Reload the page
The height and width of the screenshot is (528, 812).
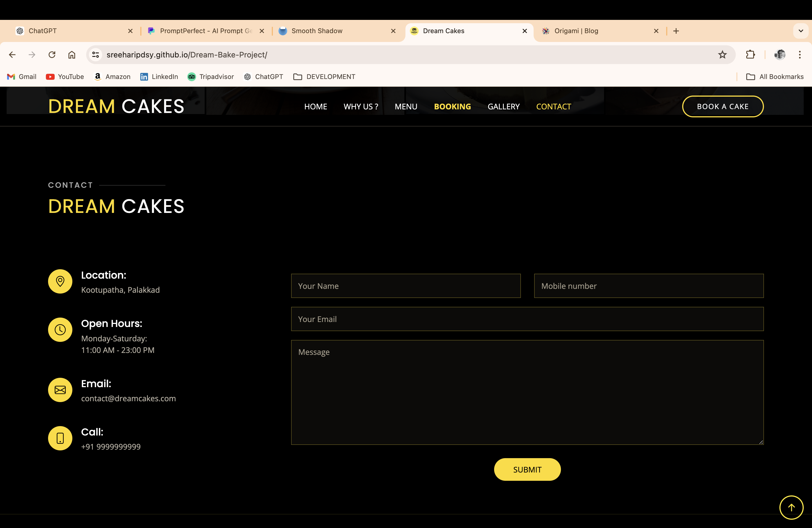pos(52,55)
